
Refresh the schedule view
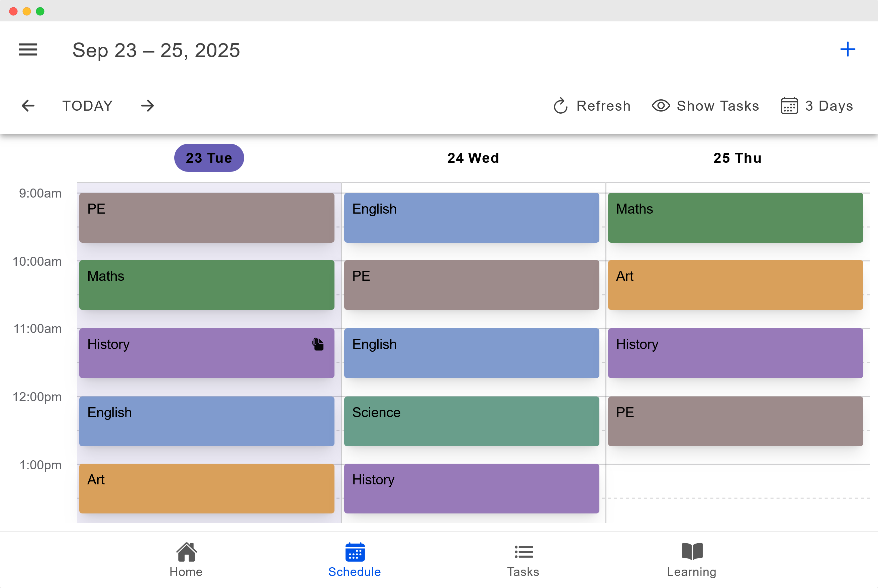(592, 106)
